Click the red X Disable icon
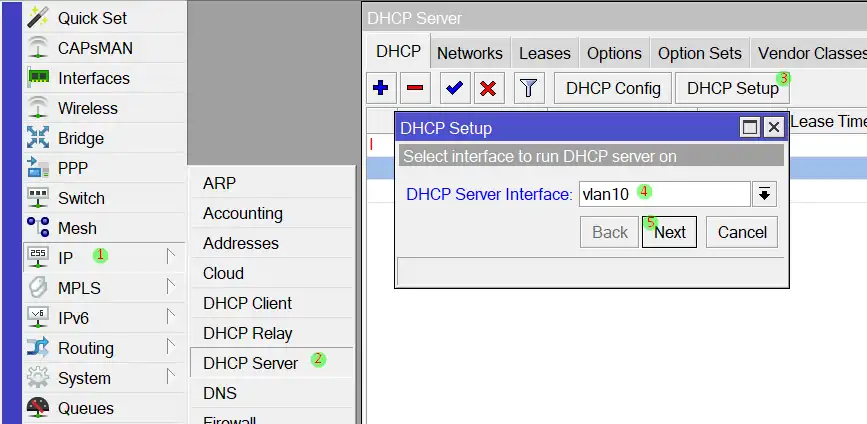The width and height of the screenshot is (867, 424). (x=488, y=88)
